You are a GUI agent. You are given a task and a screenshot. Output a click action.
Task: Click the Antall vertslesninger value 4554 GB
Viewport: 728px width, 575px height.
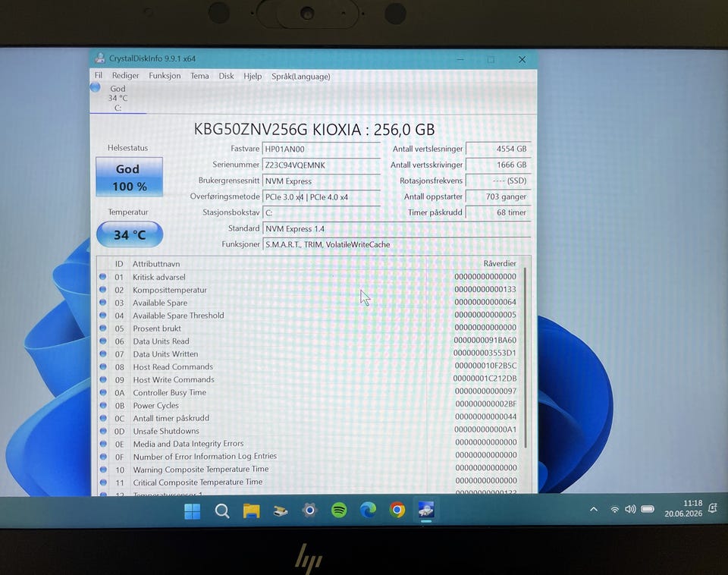[x=497, y=149]
